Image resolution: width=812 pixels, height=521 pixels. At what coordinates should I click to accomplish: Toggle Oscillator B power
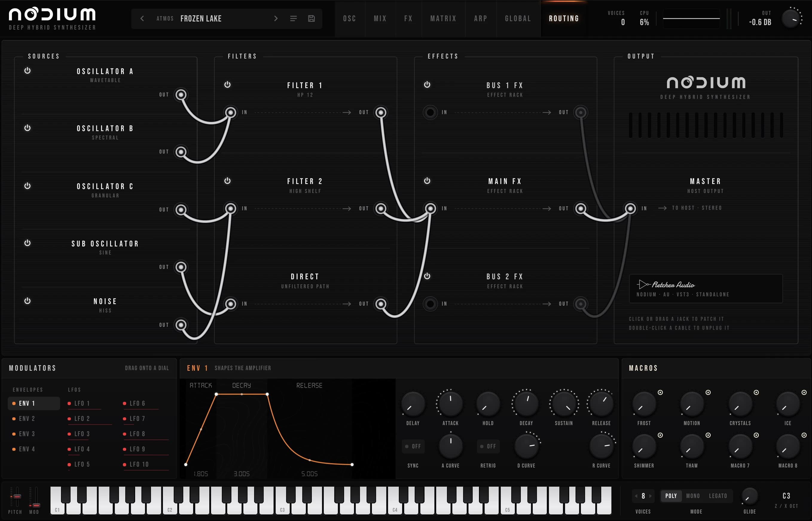tap(28, 128)
